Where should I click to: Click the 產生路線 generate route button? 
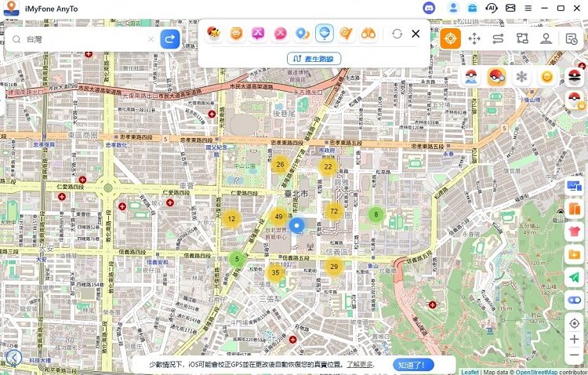pyautogui.click(x=314, y=59)
